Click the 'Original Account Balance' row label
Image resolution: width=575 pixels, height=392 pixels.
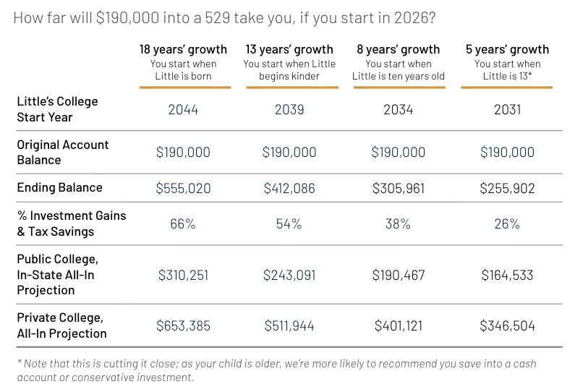63,152
